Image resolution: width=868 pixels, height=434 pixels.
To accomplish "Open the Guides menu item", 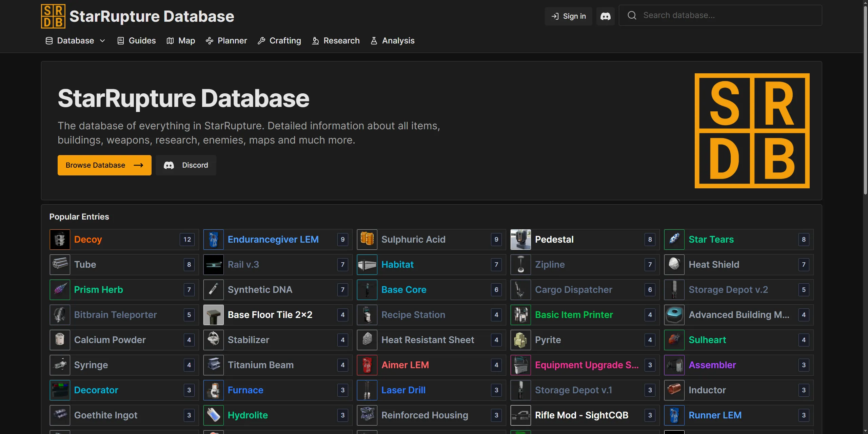I will 136,41.
